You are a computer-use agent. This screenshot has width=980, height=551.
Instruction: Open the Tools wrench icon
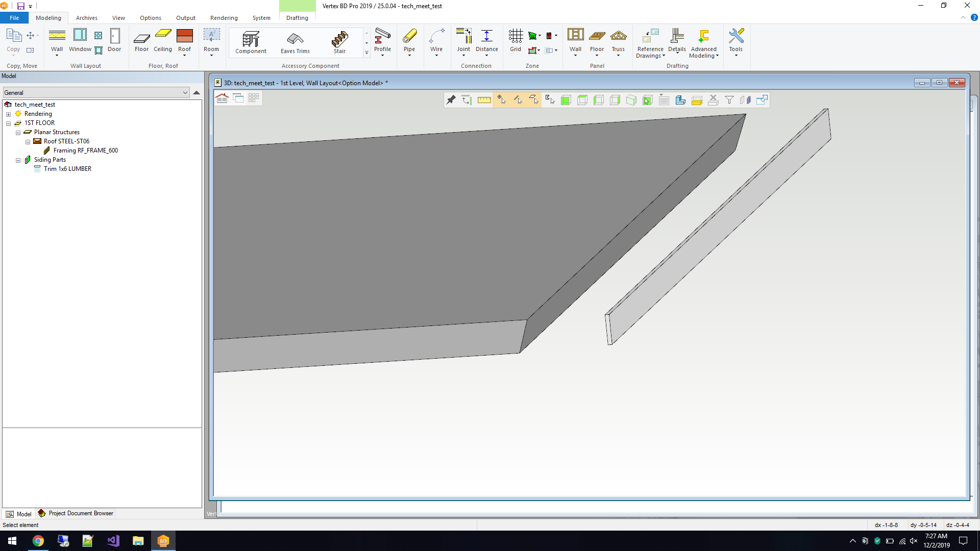(x=736, y=41)
